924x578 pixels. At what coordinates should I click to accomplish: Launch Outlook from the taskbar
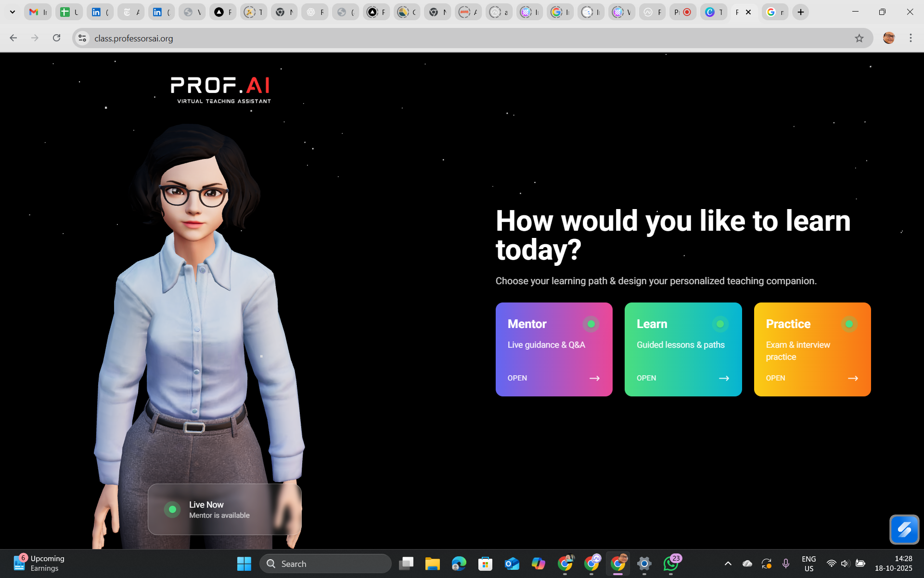click(512, 564)
